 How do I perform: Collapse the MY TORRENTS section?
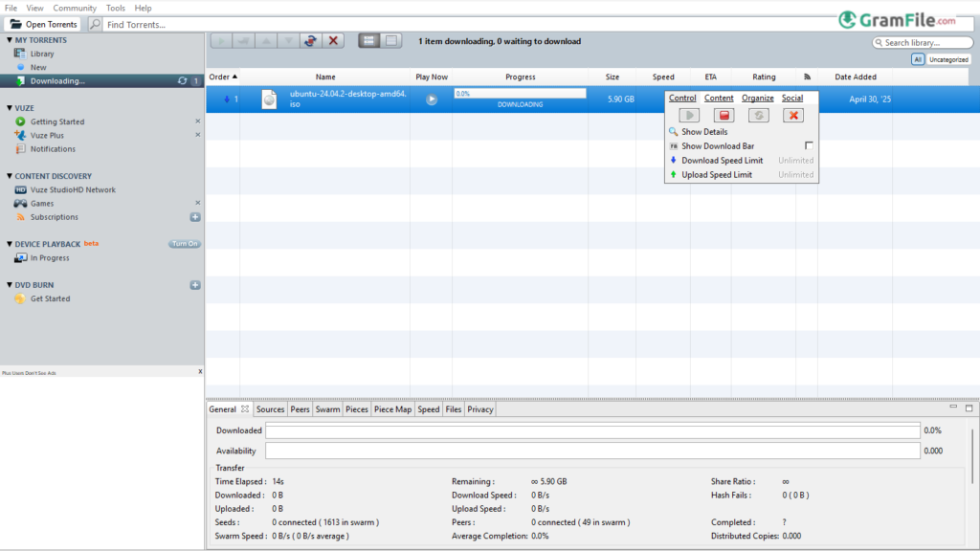click(x=9, y=40)
